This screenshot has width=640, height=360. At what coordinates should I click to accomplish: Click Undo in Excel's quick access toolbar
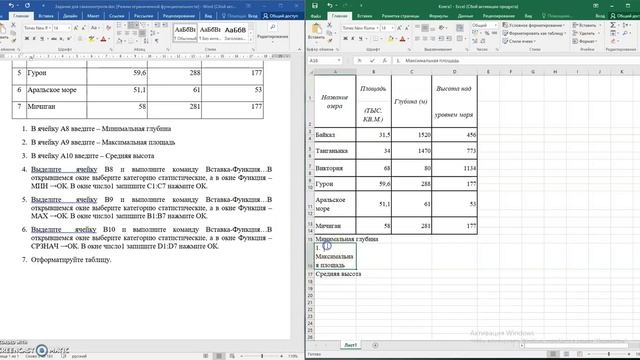pos(330,6)
